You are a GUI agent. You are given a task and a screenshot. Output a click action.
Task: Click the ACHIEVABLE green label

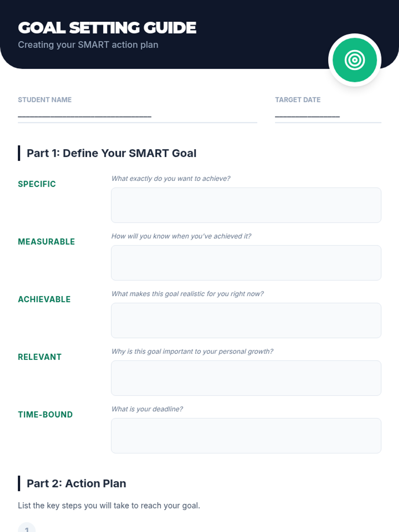(44, 299)
